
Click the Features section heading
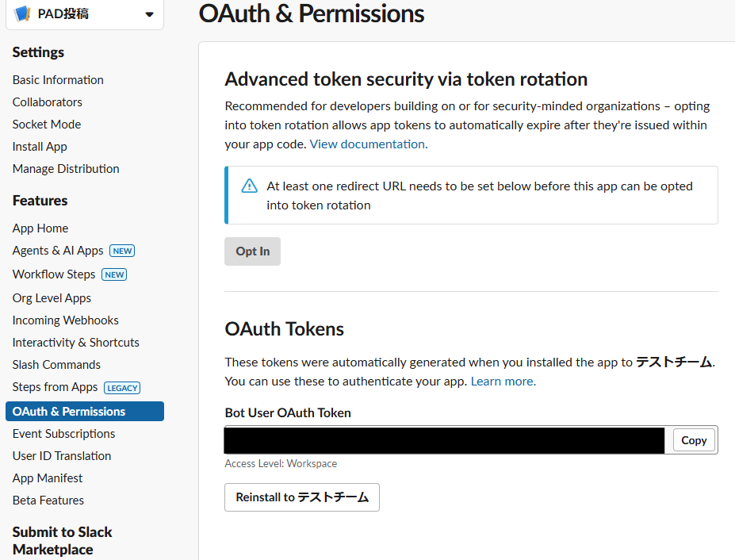pos(40,201)
